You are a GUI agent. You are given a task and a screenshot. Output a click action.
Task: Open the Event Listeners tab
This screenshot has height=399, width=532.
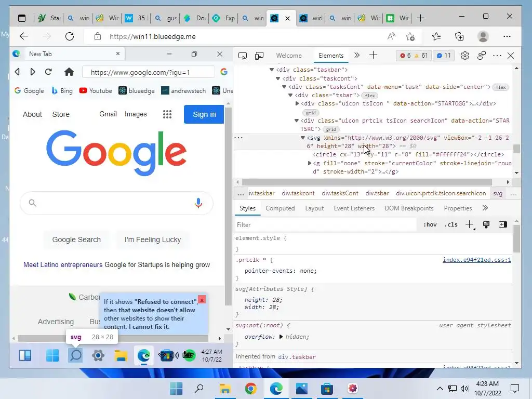pos(354,208)
